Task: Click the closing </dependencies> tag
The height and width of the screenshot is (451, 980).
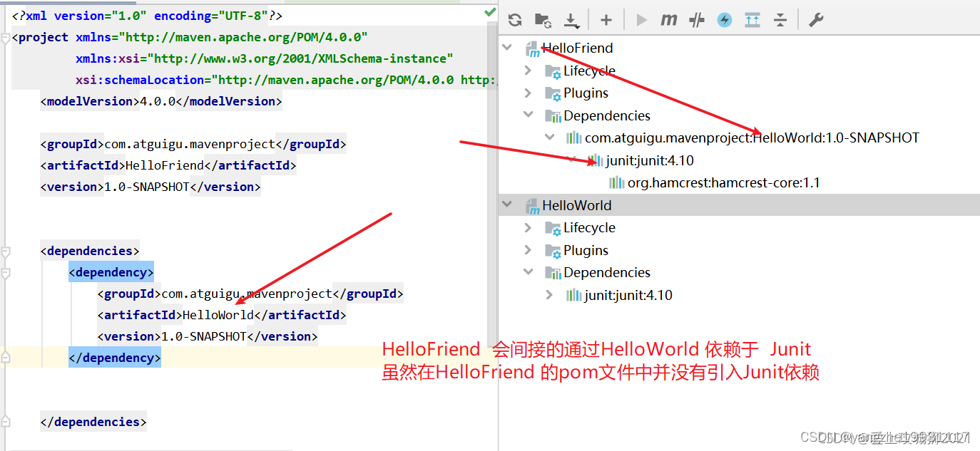Action: [x=93, y=422]
